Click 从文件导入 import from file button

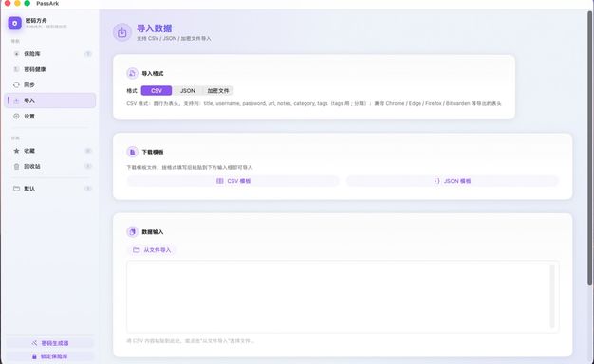point(152,250)
